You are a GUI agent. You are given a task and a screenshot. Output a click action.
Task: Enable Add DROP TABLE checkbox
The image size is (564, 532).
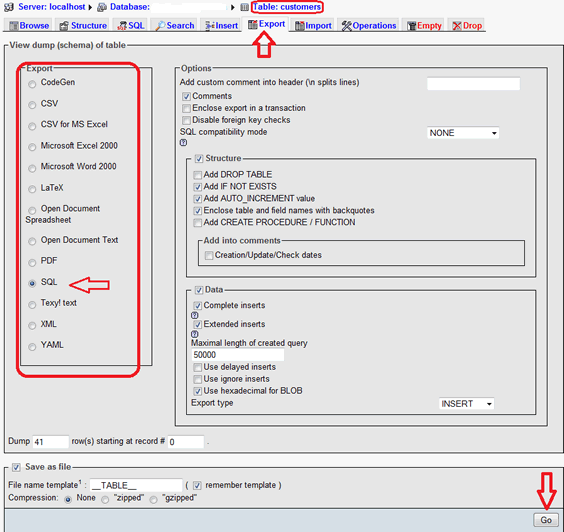(197, 175)
